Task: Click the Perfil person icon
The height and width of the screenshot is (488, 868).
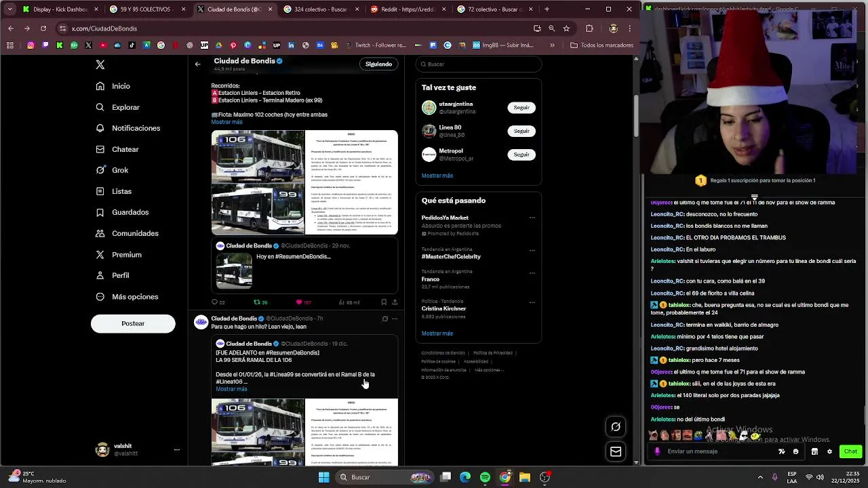Action: pos(100,275)
